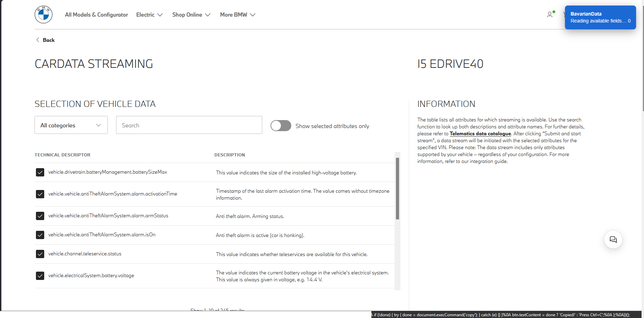
Task: Select vehicle.electricalSystem.battery.voltage text
Action: (x=91, y=275)
